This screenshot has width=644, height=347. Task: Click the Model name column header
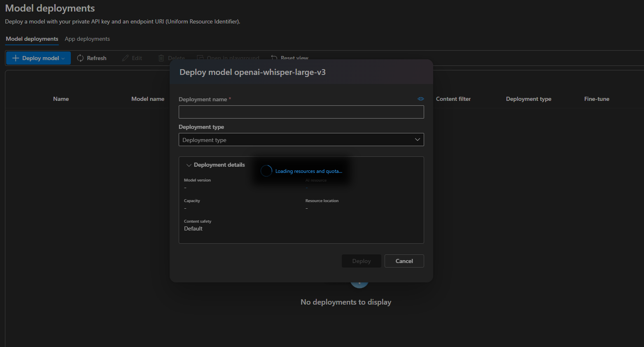[148, 99]
